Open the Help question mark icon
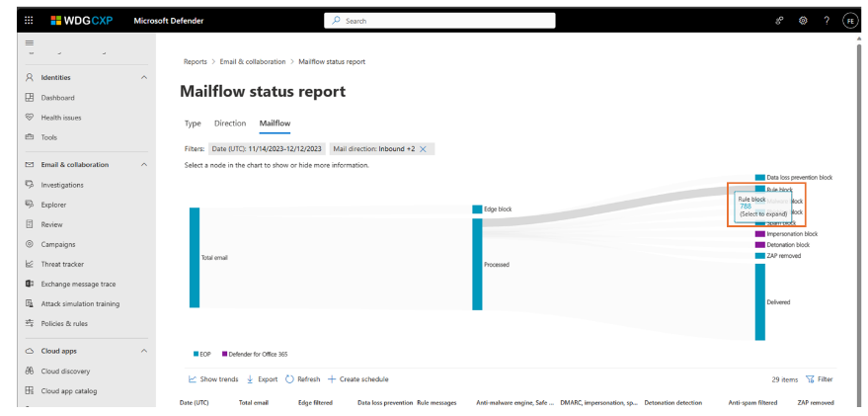 point(827,21)
